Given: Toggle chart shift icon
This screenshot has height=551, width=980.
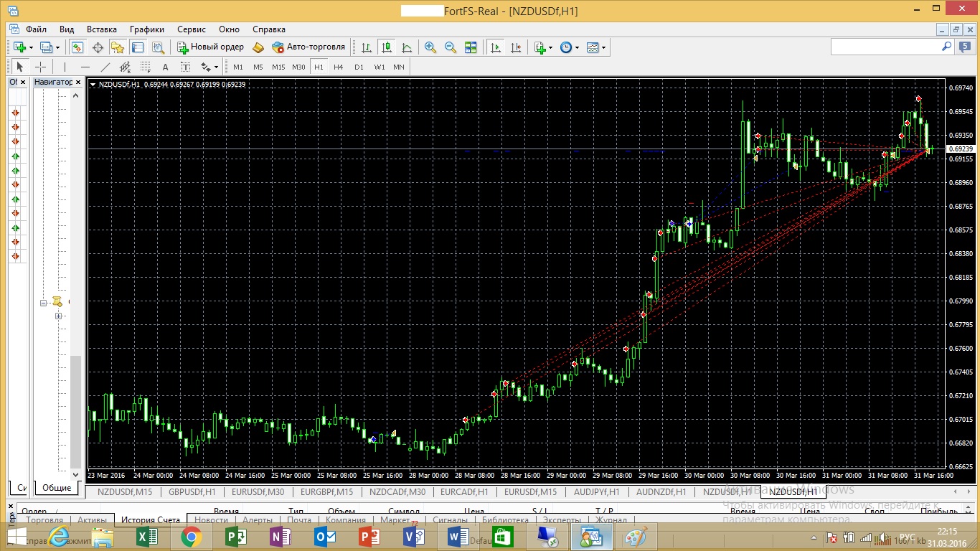Looking at the screenshot, I should [x=515, y=47].
